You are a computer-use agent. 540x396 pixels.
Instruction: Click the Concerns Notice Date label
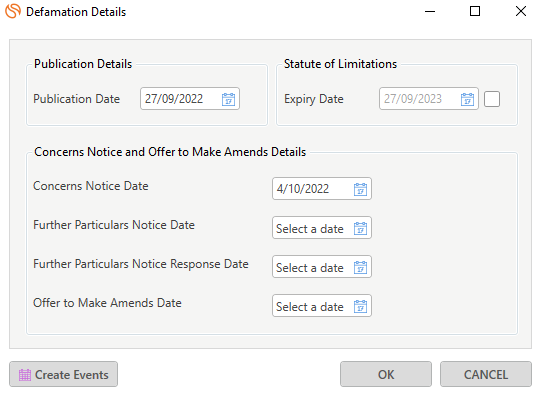tap(91, 186)
